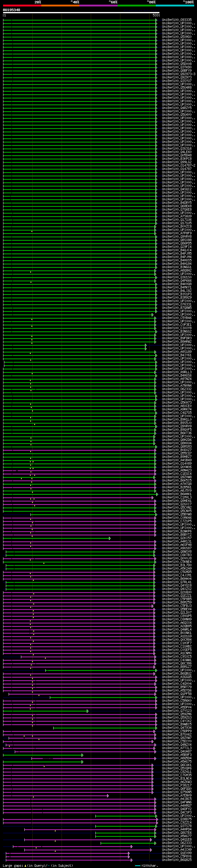Viewport: 197px width, 868px height.
Task: Select the UniRef100_B6AHK1 label
Action: click(x=177, y=494)
